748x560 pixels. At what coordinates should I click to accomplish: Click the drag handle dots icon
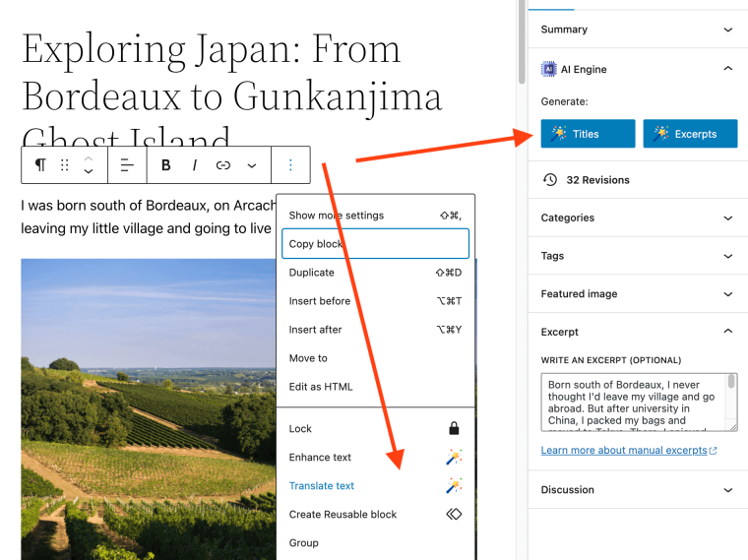point(64,165)
